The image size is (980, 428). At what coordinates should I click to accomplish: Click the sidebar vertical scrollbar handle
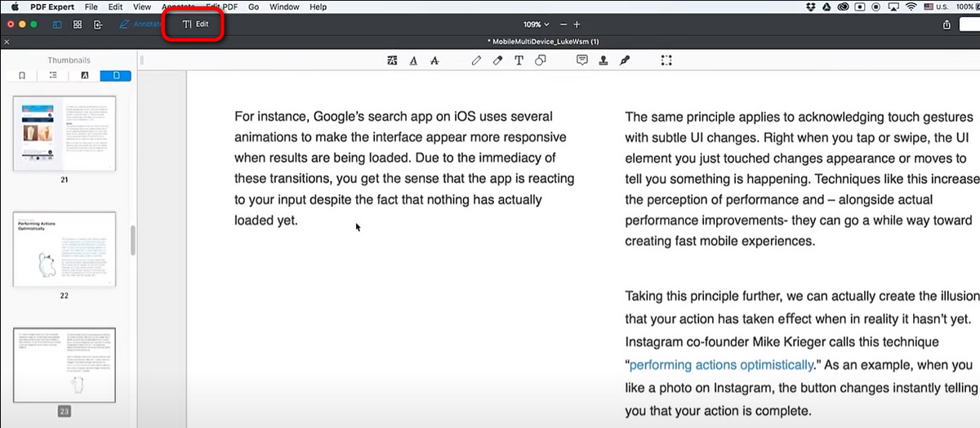click(x=131, y=239)
